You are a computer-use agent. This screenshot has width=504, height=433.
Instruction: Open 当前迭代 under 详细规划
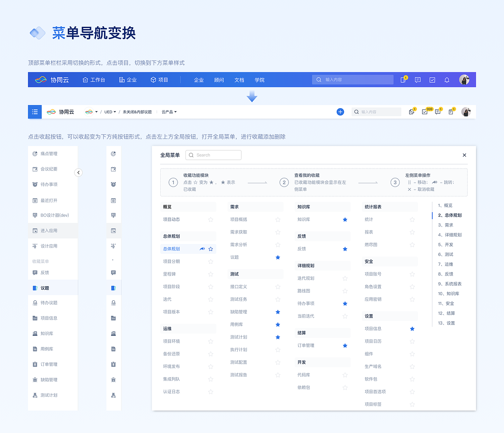pos(306,316)
